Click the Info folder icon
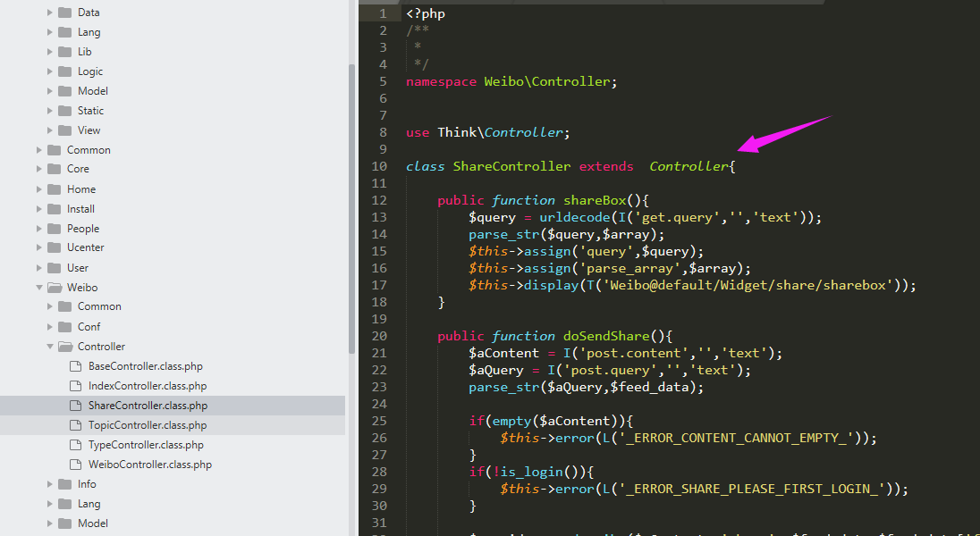Screen dimensions: 980x536 65,484
